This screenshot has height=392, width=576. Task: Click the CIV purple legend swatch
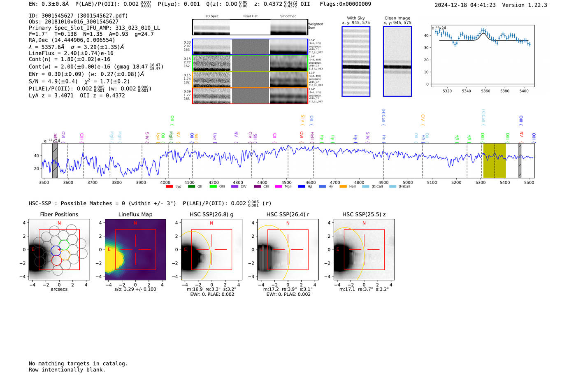coord(235,187)
